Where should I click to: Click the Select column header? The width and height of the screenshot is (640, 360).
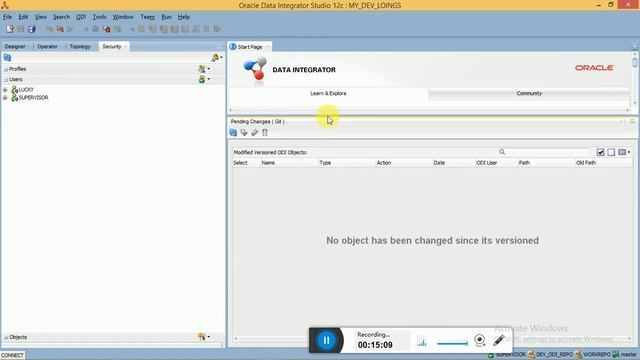[246, 163]
